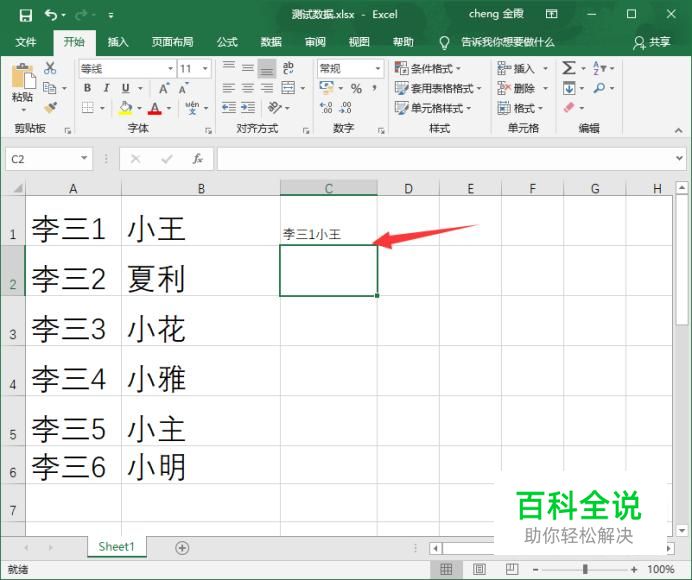This screenshot has height=580, width=692.
Task: Open Sort and Filter tool
Action: click(599, 68)
